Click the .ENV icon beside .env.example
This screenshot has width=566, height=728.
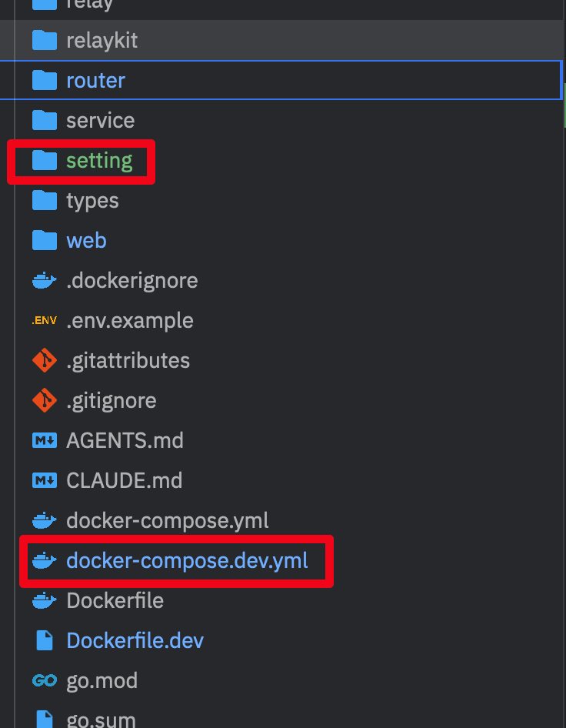(x=45, y=320)
